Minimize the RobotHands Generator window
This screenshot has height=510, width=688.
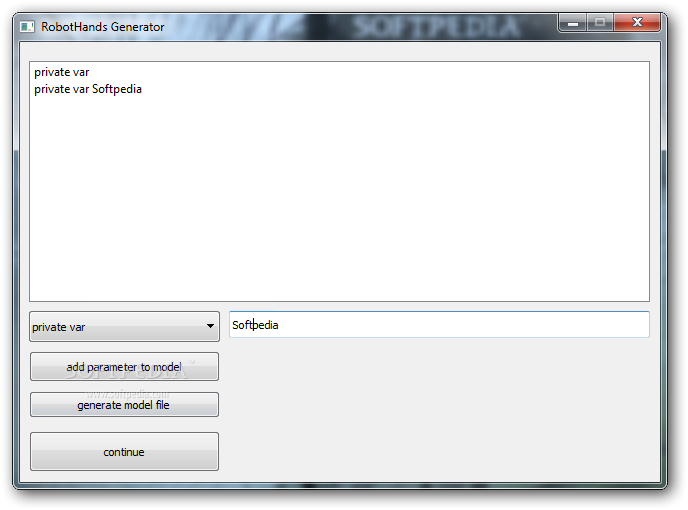(573, 23)
